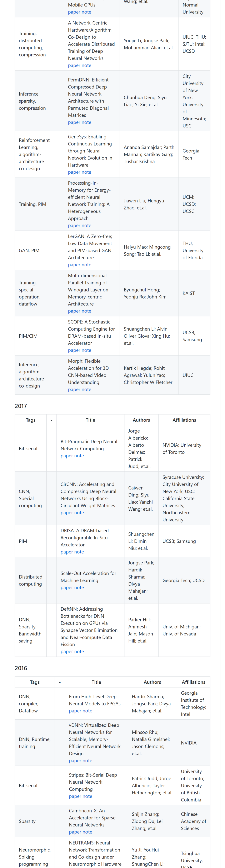This screenshot has height=868, width=225.
Task: Select the 'UCM; UCSD; UCSC' affiliation cell
Action: [194, 204]
